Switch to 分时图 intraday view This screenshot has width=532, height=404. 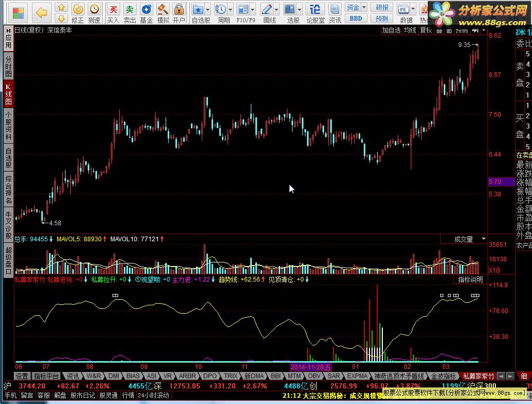point(8,66)
